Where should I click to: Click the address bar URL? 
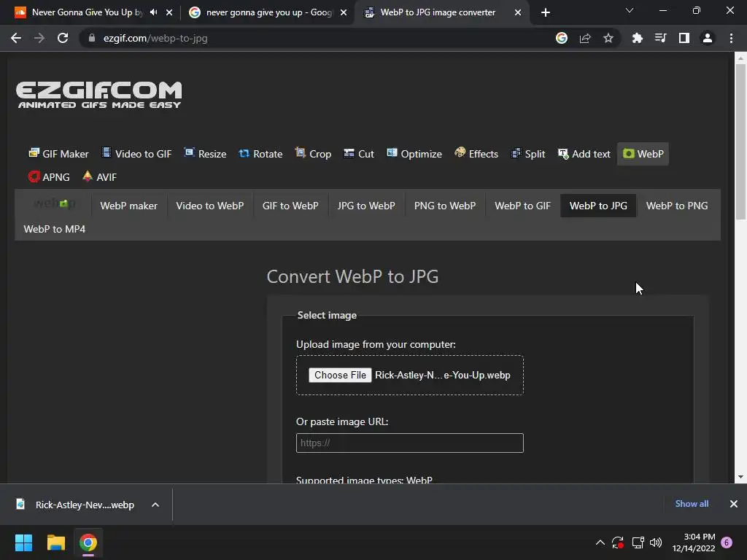click(155, 38)
